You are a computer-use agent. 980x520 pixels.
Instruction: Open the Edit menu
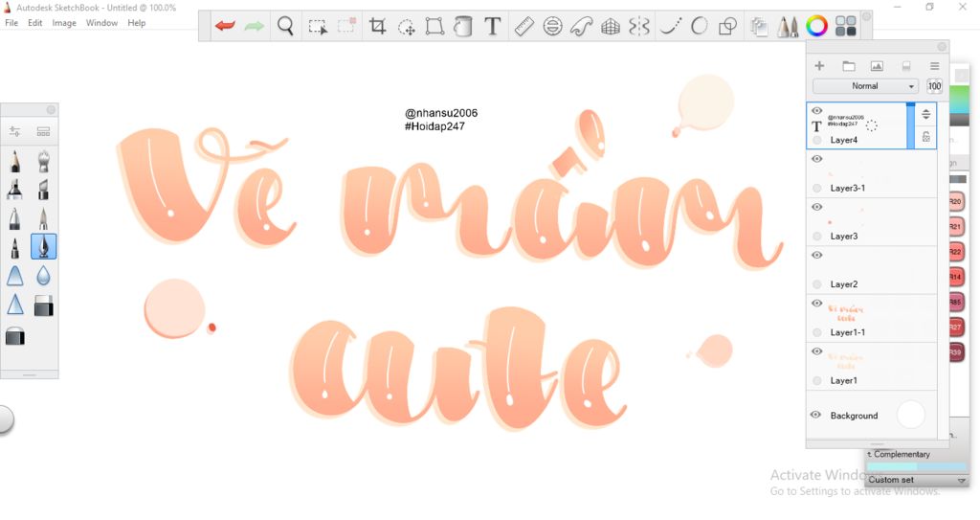click(35, 23)
